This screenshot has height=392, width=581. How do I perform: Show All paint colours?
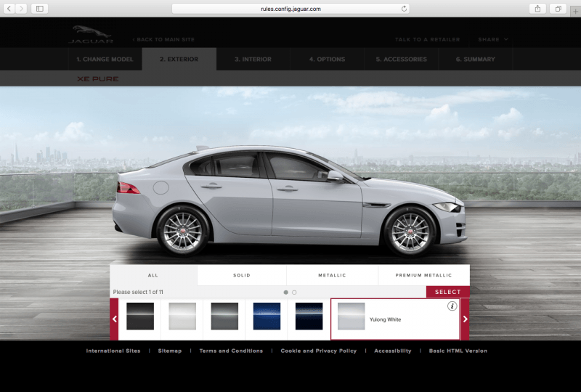[x=153, y=275]
